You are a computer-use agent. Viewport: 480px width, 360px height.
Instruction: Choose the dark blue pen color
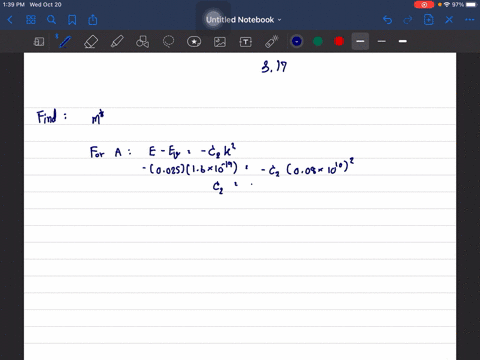297,41
